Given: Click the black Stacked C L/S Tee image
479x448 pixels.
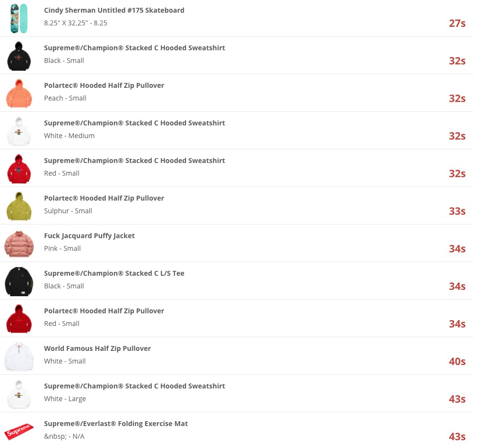Looking at the screenshot, I should [19, 281].
